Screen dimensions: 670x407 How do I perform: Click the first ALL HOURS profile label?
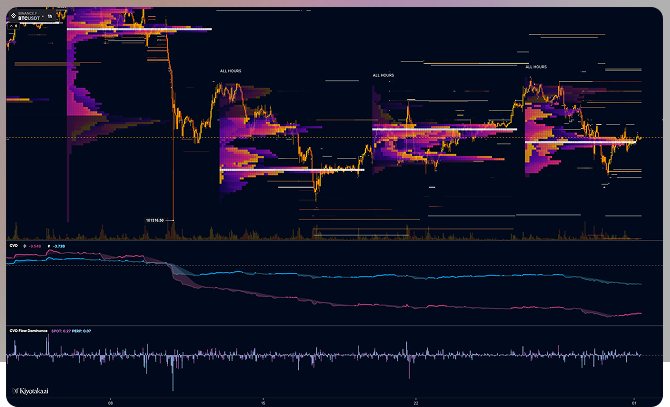pyautogui.click(x=231, y=71)
